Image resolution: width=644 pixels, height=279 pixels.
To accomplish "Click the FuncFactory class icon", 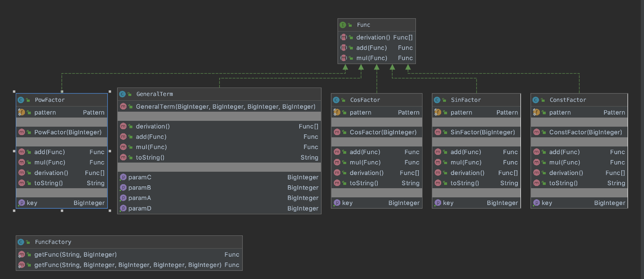I will 21,242.
